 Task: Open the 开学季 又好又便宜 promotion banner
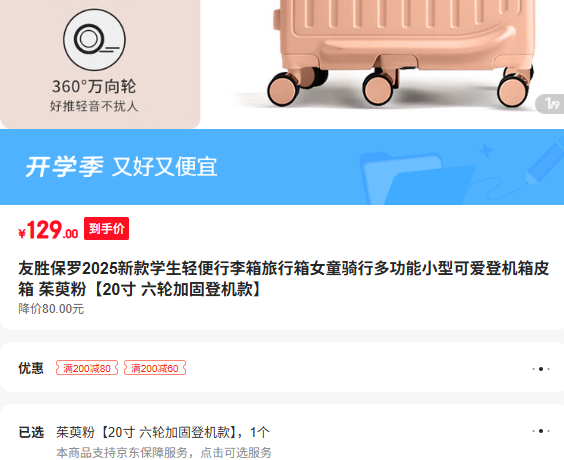[x=282, y=167]
